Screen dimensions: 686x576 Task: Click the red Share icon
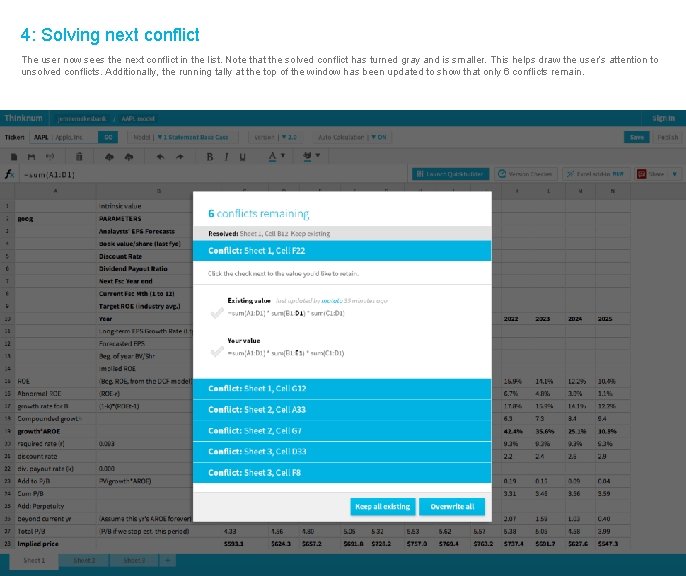coord(641,174)
